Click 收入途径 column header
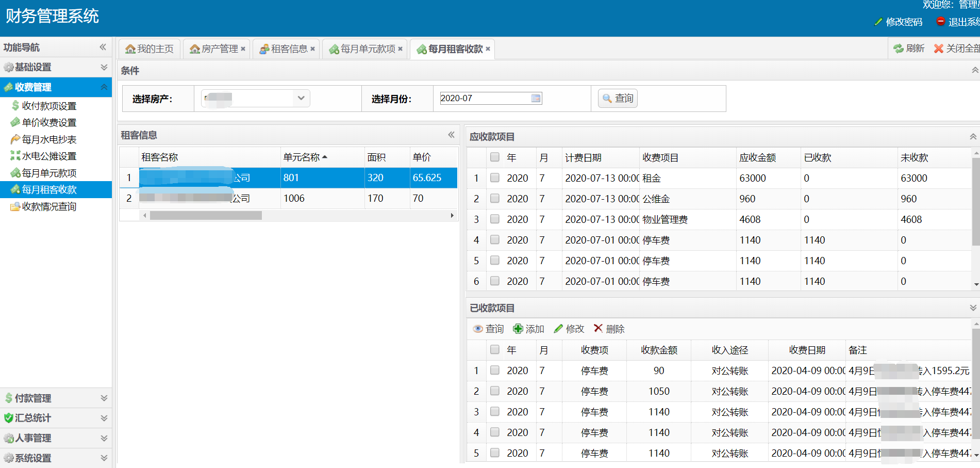 click(729, 350)
